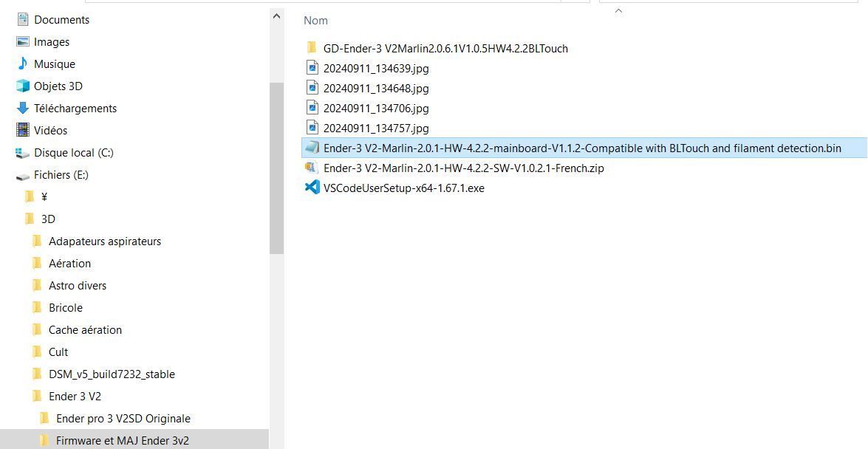Select Firmware et MAJ Ender 3v2 folder
This screenshot has width=868, height=449.
pyautogui.click(x=123, y=440)
